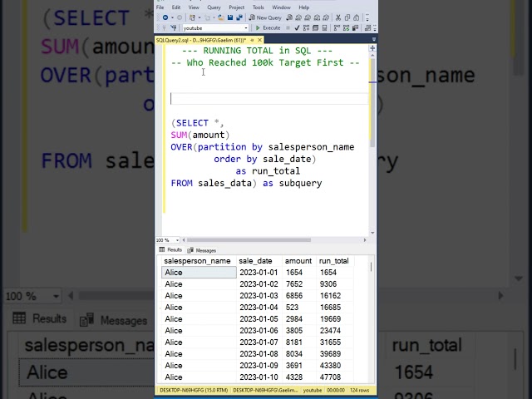Toggle Include Client Statistics icon
Screen dimensions: 532x399
355,27
